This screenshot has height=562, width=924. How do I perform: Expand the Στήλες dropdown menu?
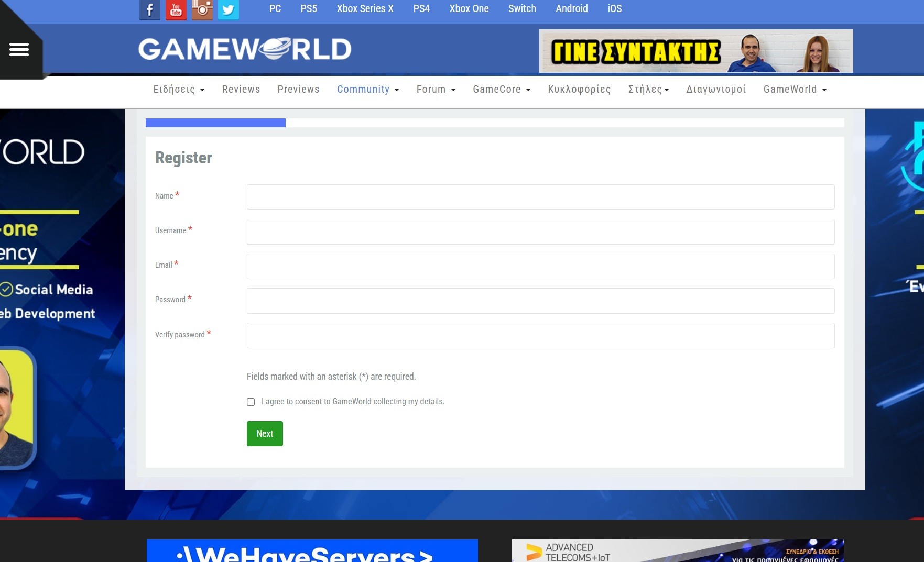(x=648, y=90)
